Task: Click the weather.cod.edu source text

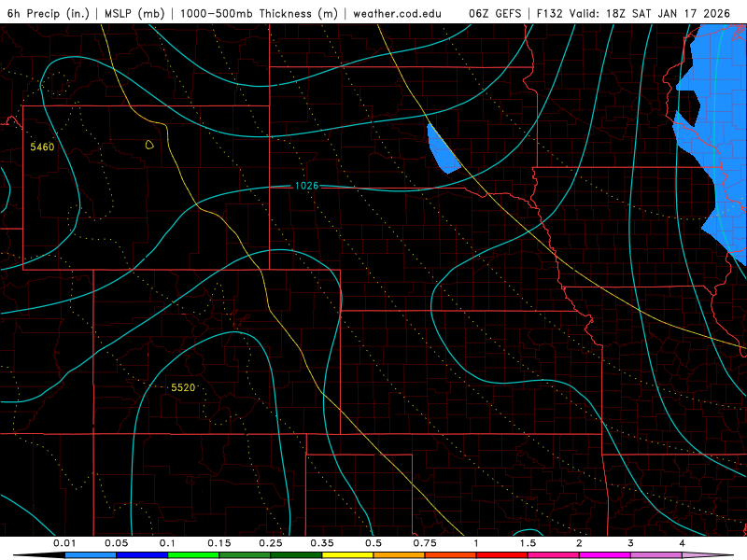Action: pos(397,13)
